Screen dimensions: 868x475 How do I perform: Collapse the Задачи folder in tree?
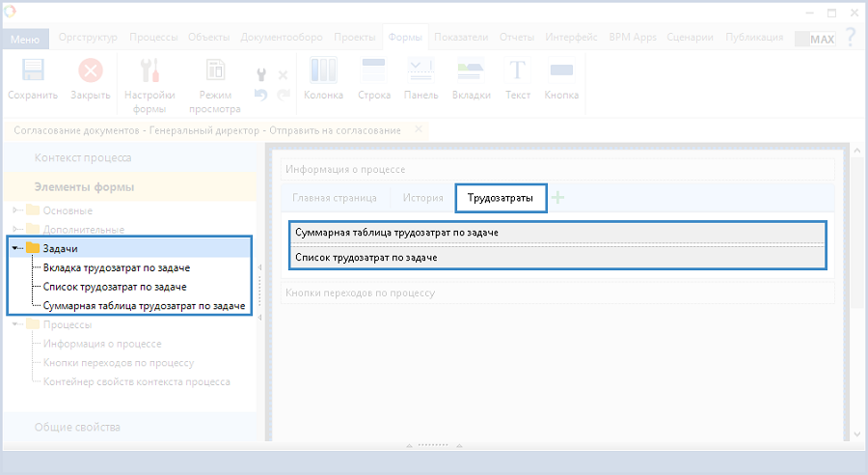[16, 248]
